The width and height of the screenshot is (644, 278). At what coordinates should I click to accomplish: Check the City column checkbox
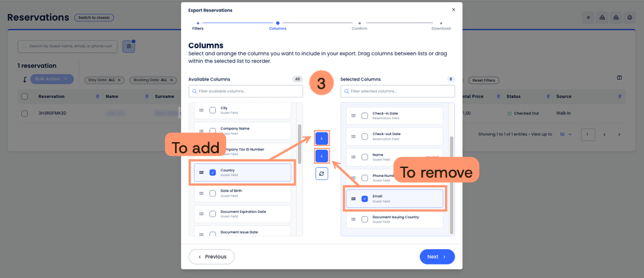[213, 110]
